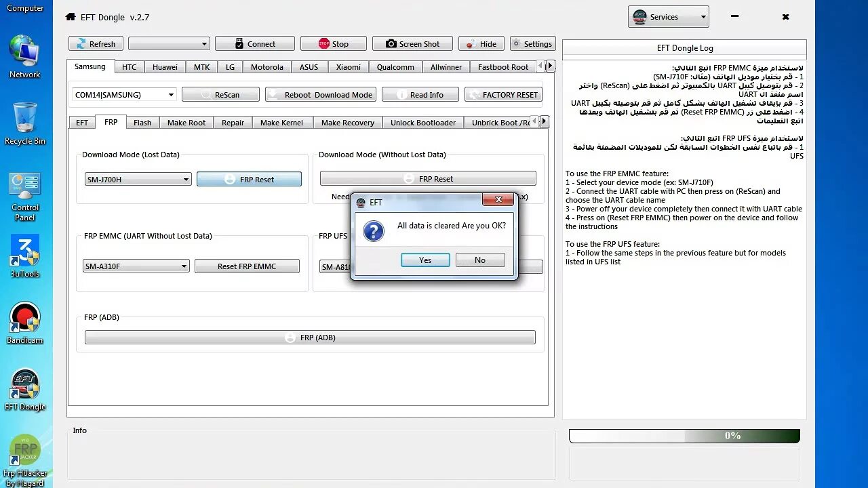
Task: Click FRP Reset under Lost Data
Action: (249, 180)
